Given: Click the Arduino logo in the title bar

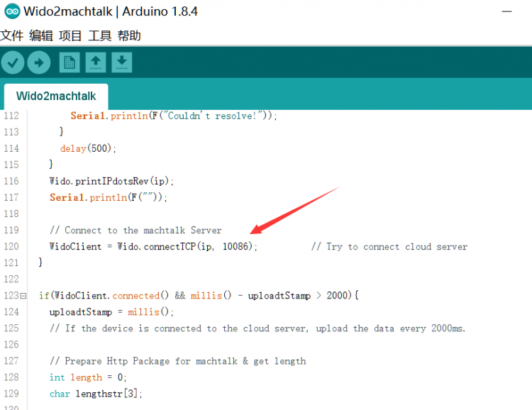Looking at the screenshot, I should [x=12, y=11].
